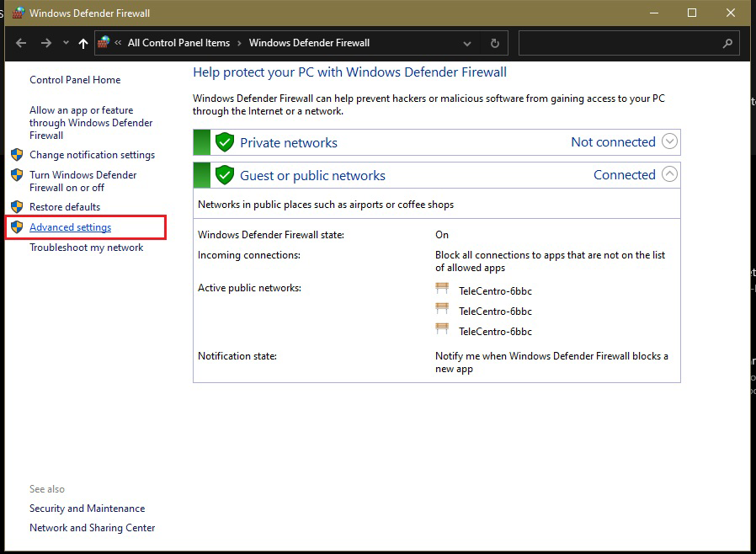Open Change notification settings

[x=92, y=155]
